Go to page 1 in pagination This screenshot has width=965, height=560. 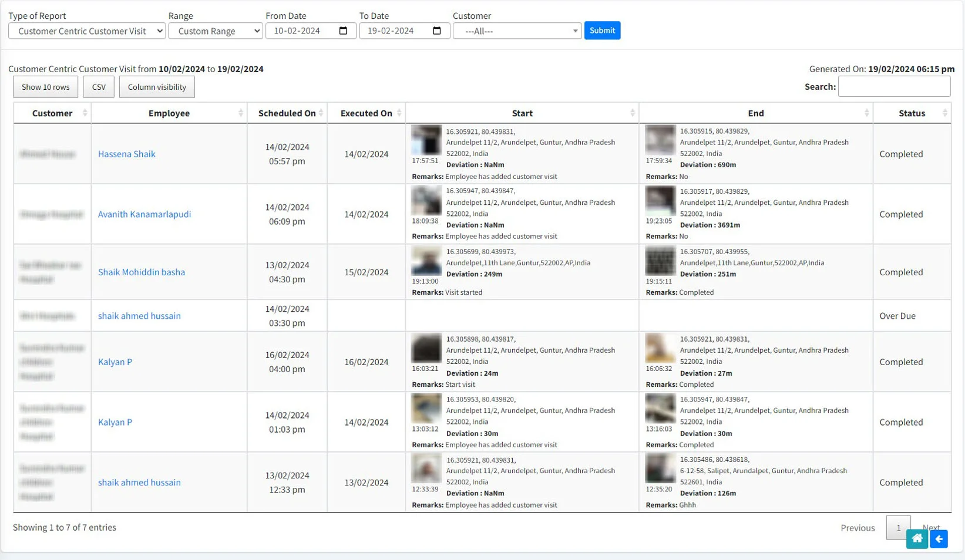pos(897,528)
